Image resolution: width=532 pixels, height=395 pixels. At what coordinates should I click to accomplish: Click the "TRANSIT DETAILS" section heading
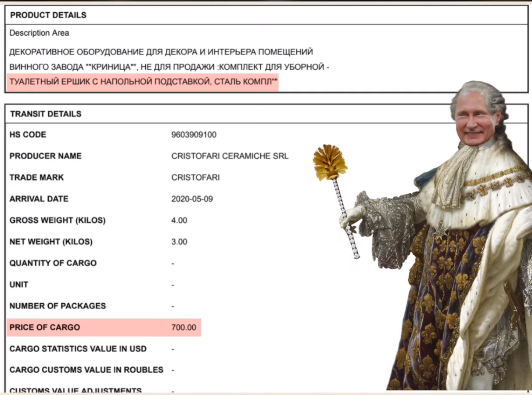[46, 114]
